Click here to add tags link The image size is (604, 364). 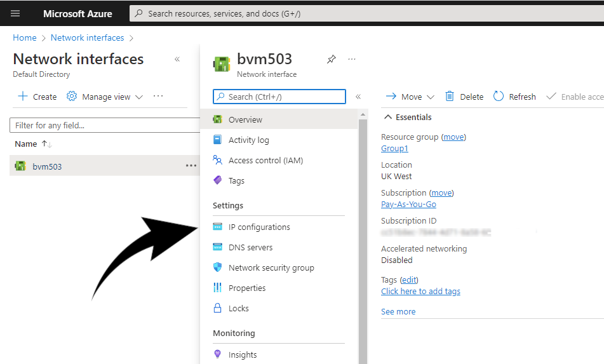tap(420, 291)
